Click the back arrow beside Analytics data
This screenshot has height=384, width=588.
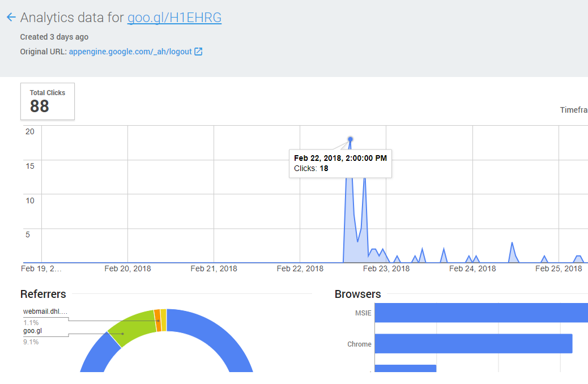11,17
